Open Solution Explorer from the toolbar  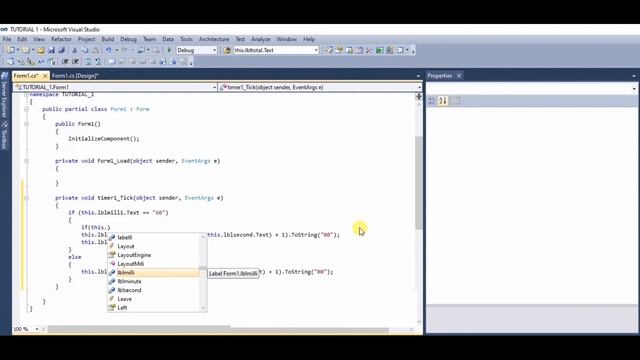point(329,50)
